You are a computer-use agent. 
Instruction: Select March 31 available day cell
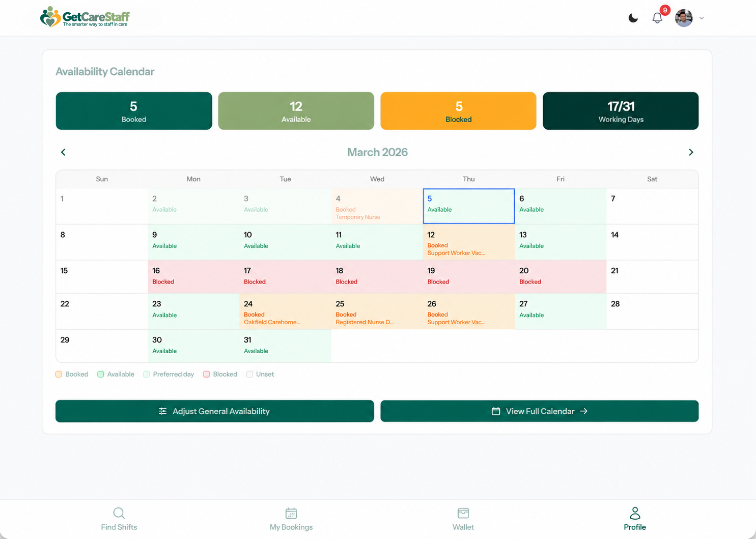click(x=286, y=346)
